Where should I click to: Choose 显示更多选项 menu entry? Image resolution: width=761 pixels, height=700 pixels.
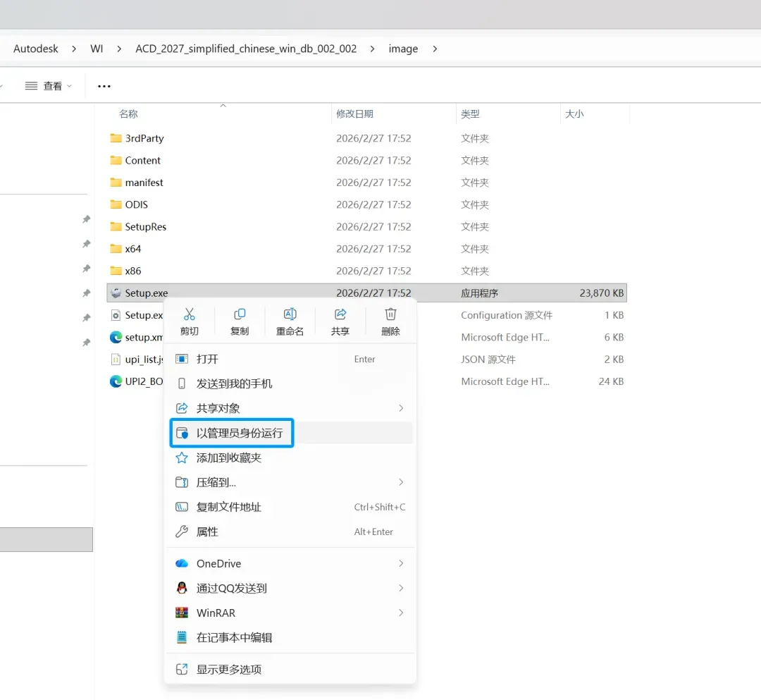point(290,670)
